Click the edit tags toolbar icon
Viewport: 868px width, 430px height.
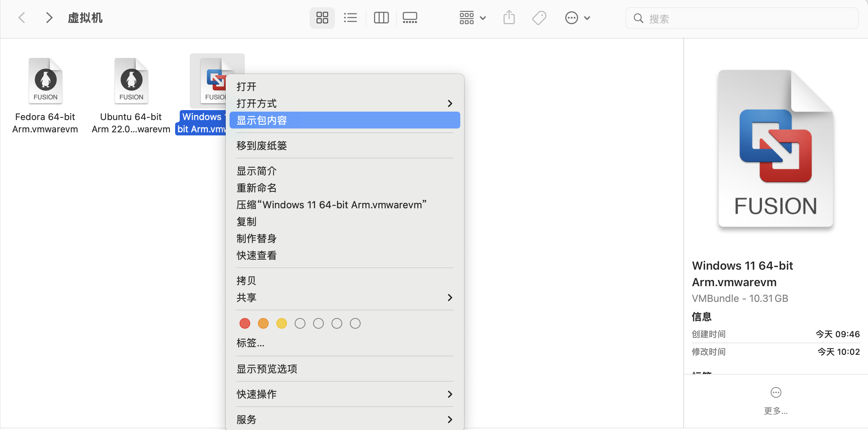539,18
